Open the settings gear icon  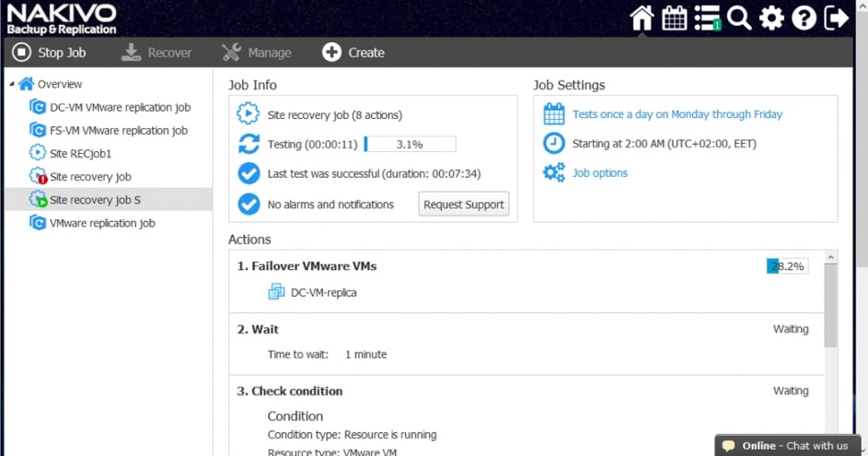tap(771, 18)
